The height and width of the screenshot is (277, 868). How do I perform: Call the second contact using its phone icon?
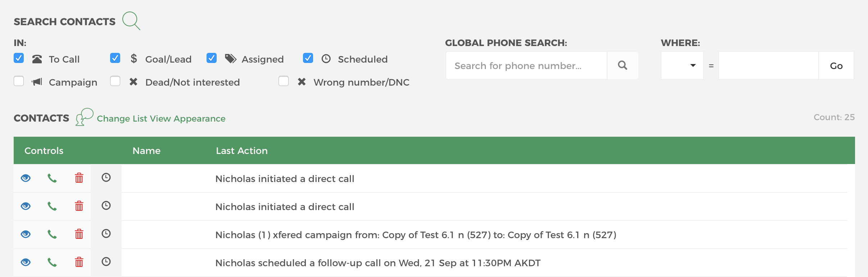52,206
